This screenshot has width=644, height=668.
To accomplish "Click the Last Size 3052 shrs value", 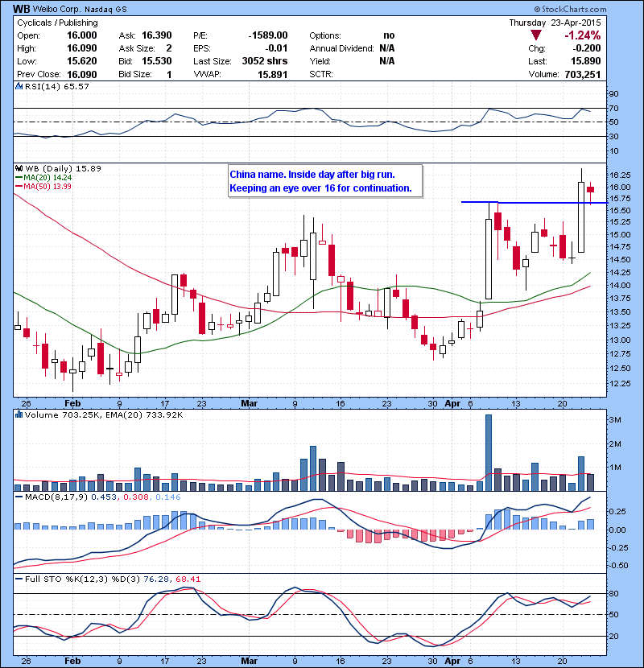I will click(265, 61).
